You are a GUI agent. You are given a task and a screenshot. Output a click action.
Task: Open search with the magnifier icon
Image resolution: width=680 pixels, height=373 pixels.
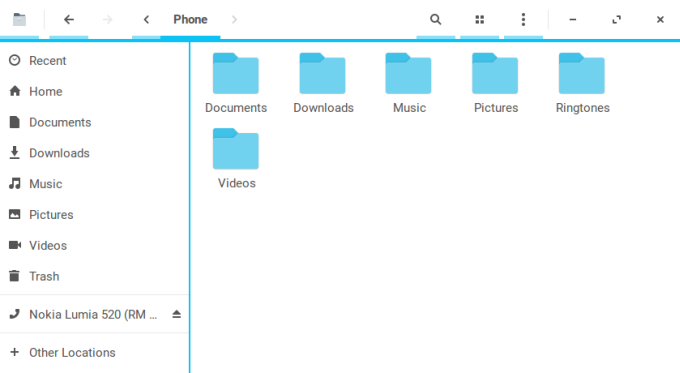436,20
